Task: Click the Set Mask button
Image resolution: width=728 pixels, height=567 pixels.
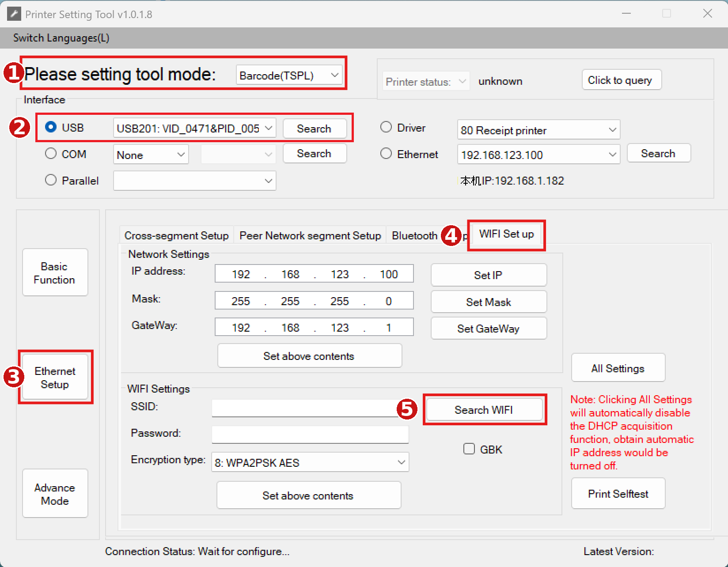Action: (x=489, y=302)
